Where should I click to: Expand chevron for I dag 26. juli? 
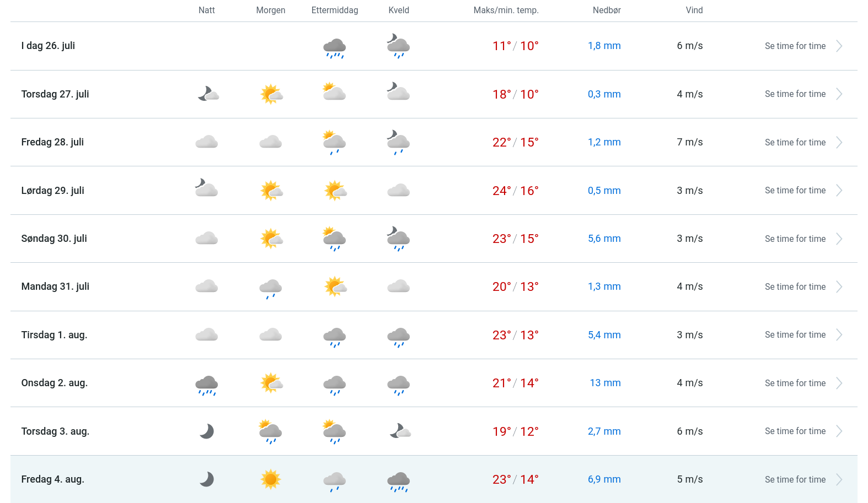[839, 46]
